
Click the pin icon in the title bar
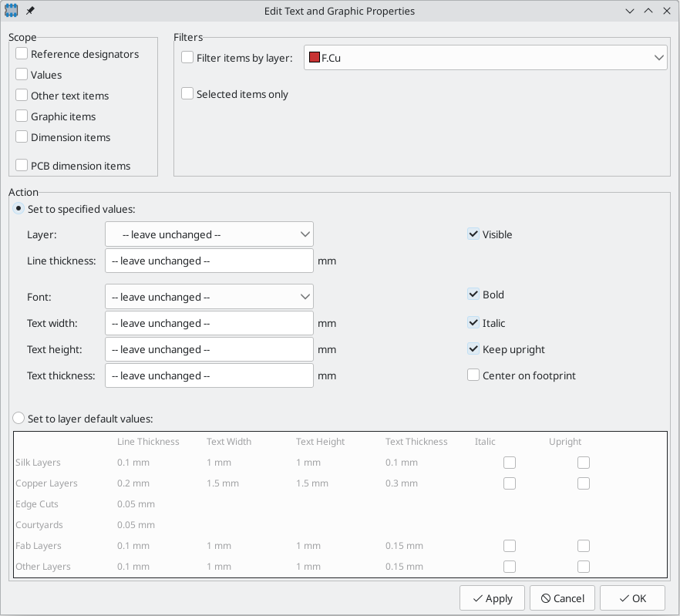coord(32,11)
